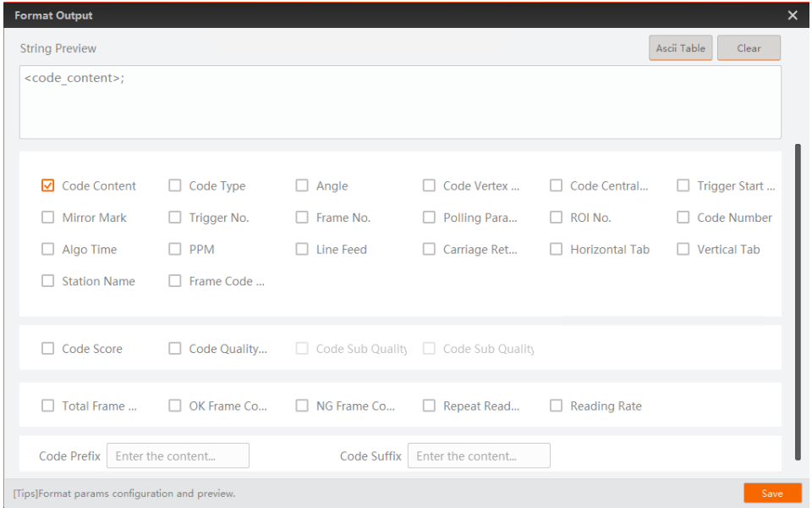The height and width of the screenshot is (508, 812).
Task: Click inside the String Preview text box
Action: pyautogui.click(x=400, y=102)
